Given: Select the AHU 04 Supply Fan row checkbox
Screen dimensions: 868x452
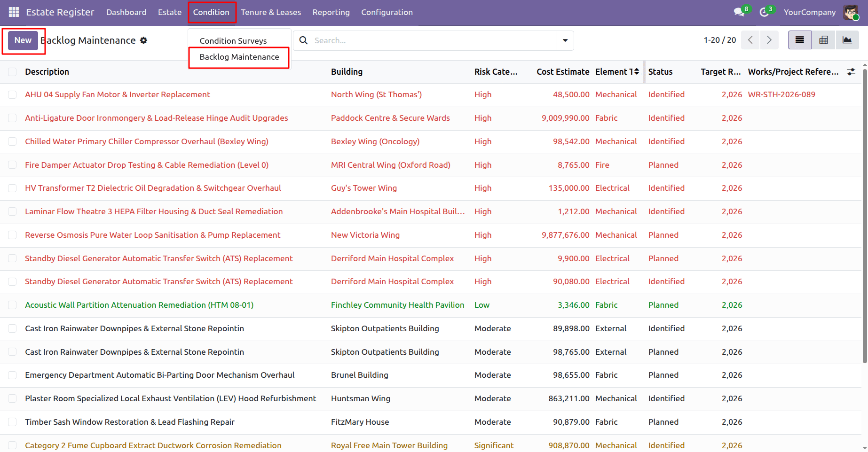Looking at the screenshot, I should click(x=12, y=95).
